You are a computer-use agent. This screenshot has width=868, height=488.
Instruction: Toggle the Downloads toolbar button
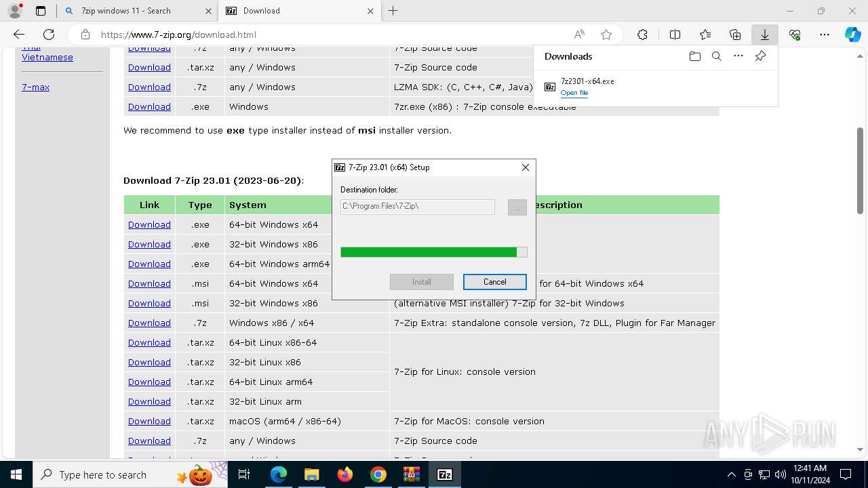pos(765,35)
